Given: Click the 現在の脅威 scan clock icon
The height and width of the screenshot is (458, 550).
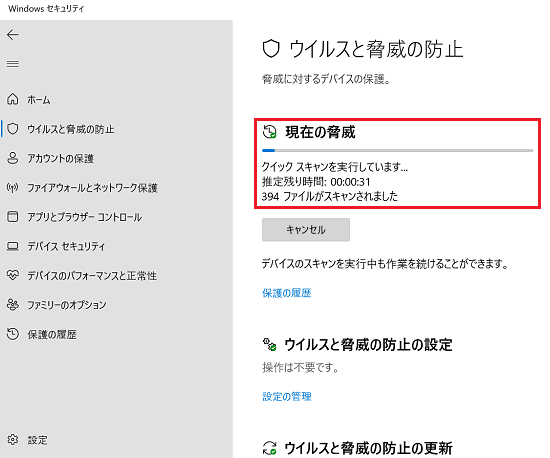Looking at the screenshot, I should pyautogui.click(x=270, y=132).
